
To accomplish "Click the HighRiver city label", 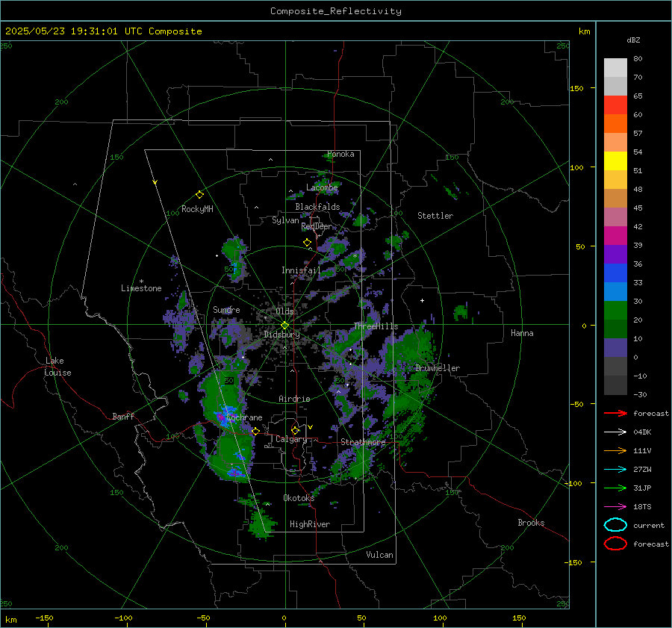I will [310, 524].
